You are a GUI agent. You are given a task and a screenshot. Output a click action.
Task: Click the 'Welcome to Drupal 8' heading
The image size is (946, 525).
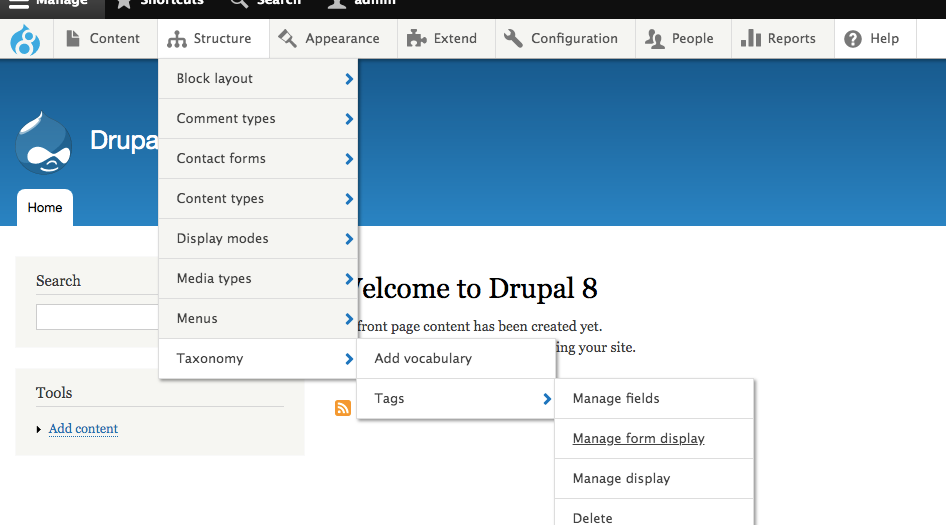[x=477, y=288]
